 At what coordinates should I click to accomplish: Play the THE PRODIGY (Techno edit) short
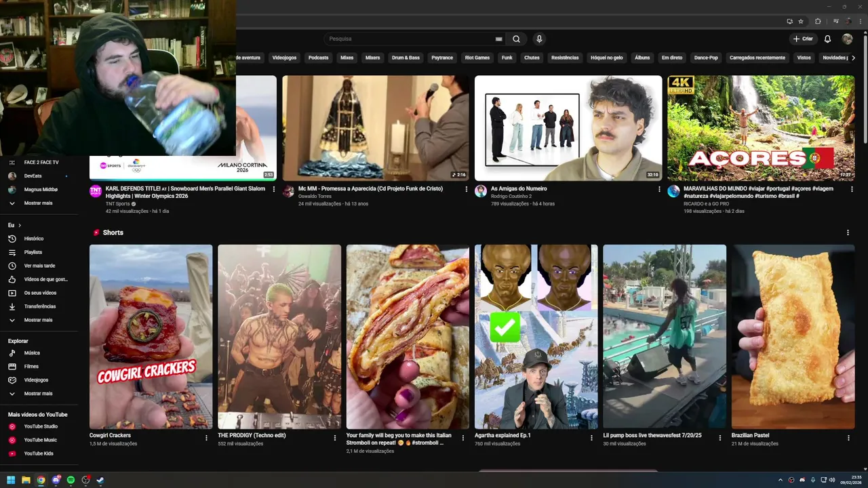coord(279,337)
